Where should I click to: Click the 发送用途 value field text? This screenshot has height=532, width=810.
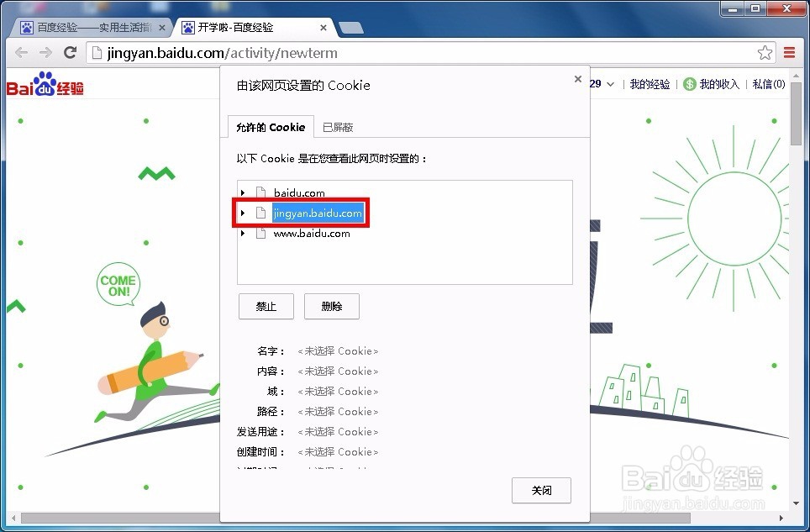338,432
